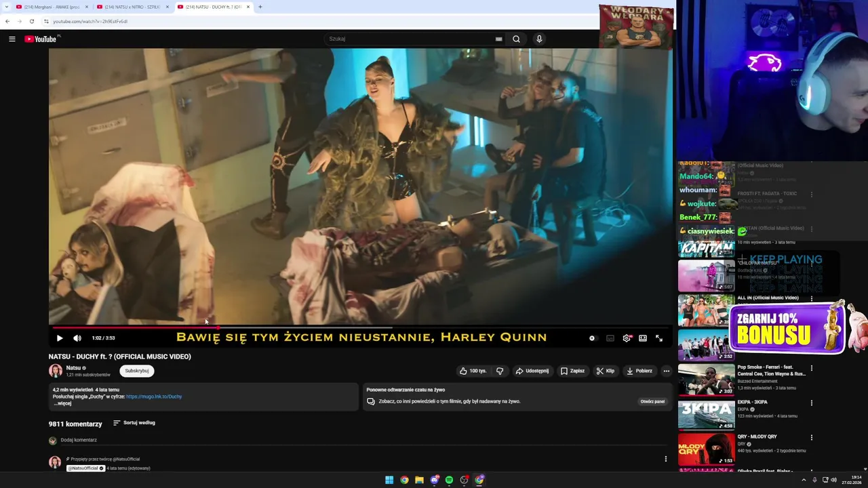Open QRY - MŁODY QRY video thumbnail
This screenshot has height=488, width=868.
coord(706,449)
